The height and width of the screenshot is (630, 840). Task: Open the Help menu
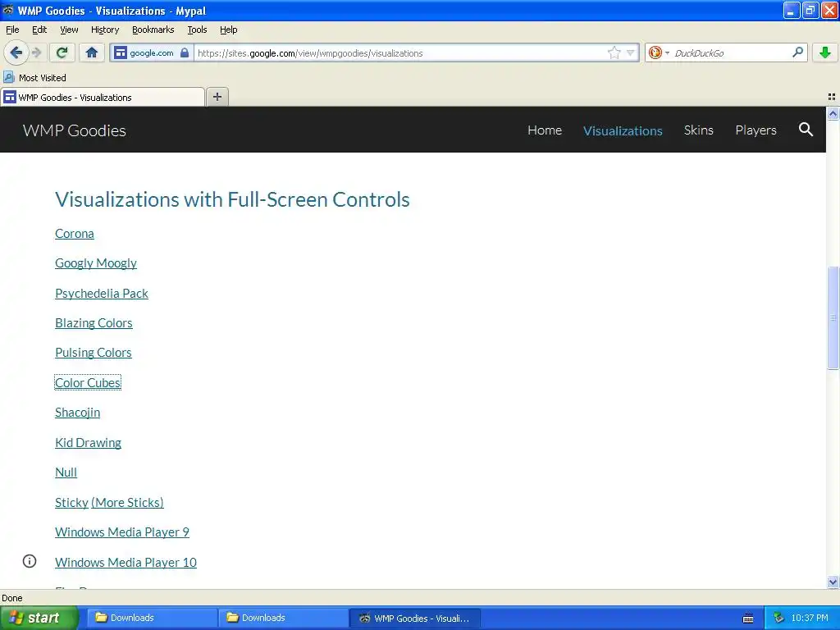(x=228, y=30)
